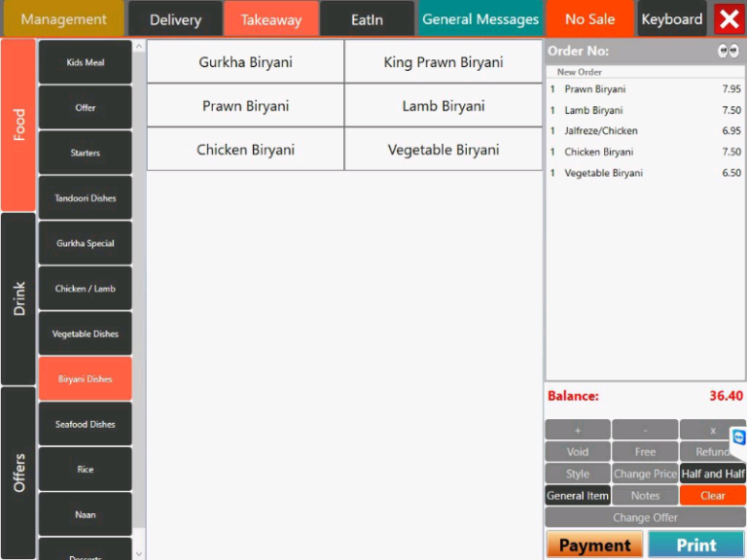Close the POS with the red X

(729, 19)
